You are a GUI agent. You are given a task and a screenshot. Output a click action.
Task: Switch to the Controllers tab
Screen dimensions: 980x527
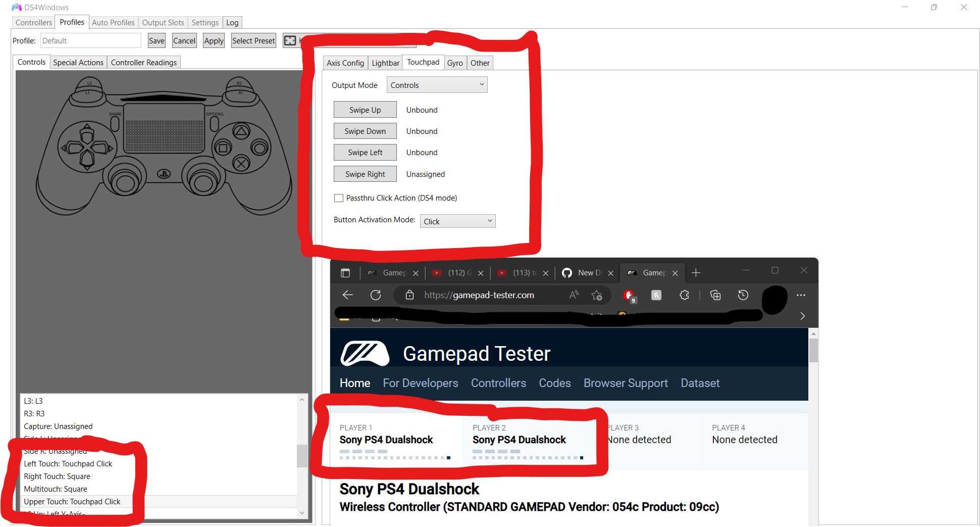[x=33, y=23]
